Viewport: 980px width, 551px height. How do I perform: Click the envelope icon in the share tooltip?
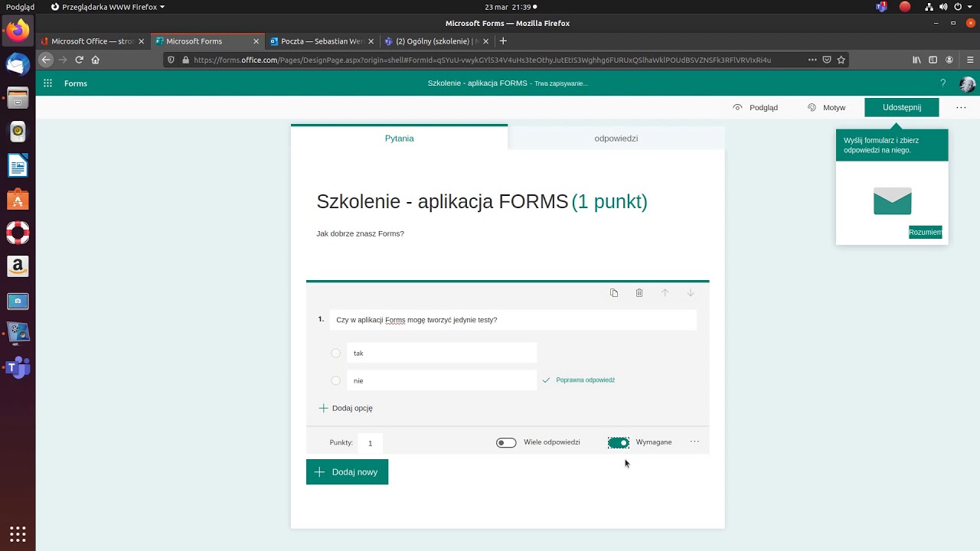coord(892,201)
